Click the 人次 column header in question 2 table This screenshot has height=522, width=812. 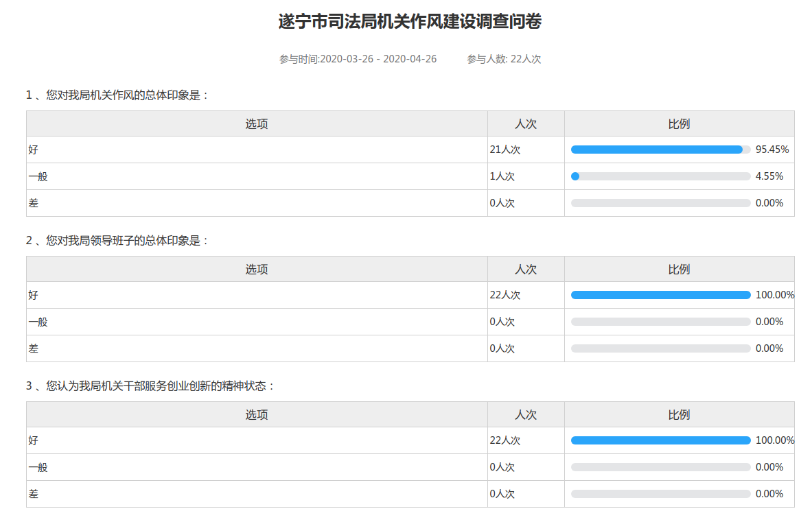pyautogui.click(x=526, y=270)
